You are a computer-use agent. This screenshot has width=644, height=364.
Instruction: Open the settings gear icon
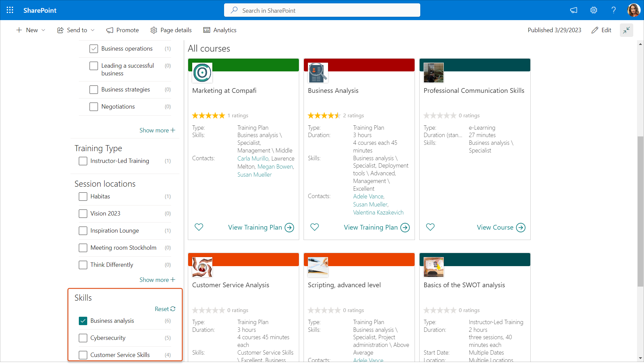click(594, 10)
